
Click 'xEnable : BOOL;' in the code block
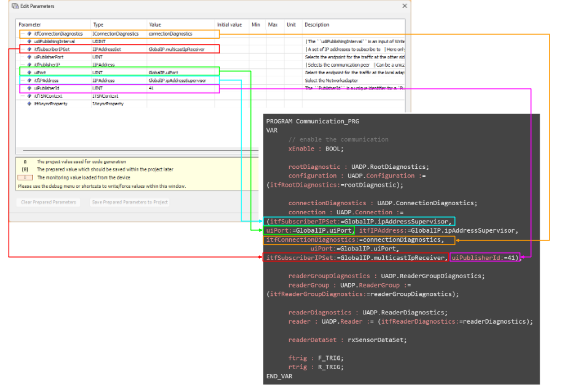click(316, 149)
